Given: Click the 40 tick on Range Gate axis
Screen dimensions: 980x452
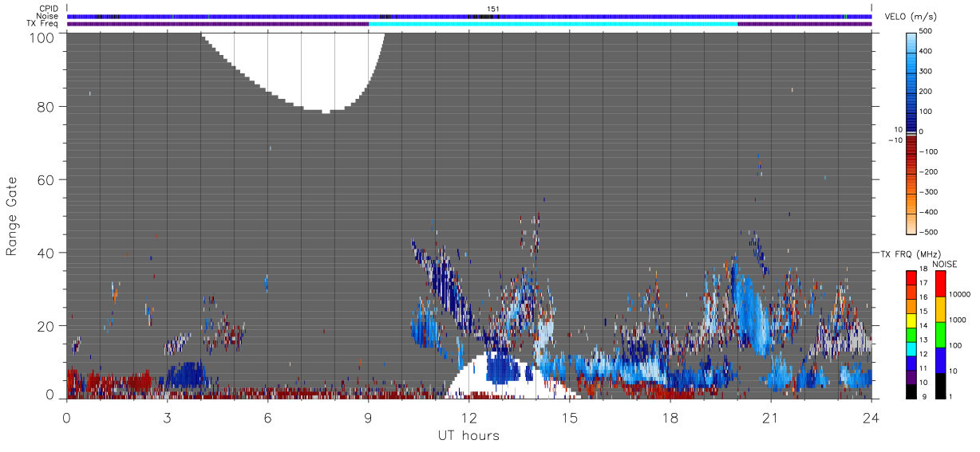Looking at the screenshot, I should point(46,253).
